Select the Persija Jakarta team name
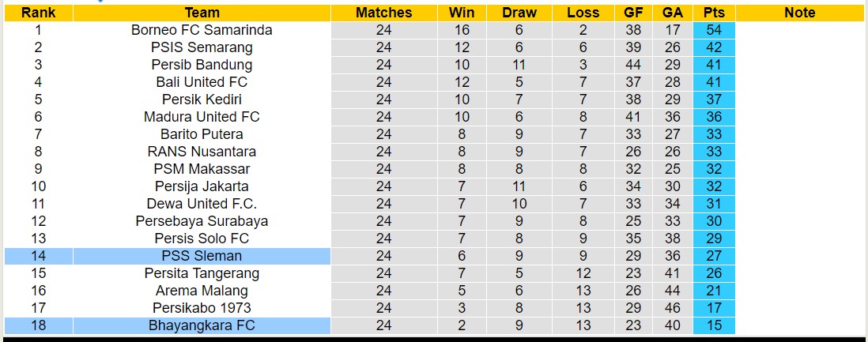The image size is (868, 342). coord(202,186)
